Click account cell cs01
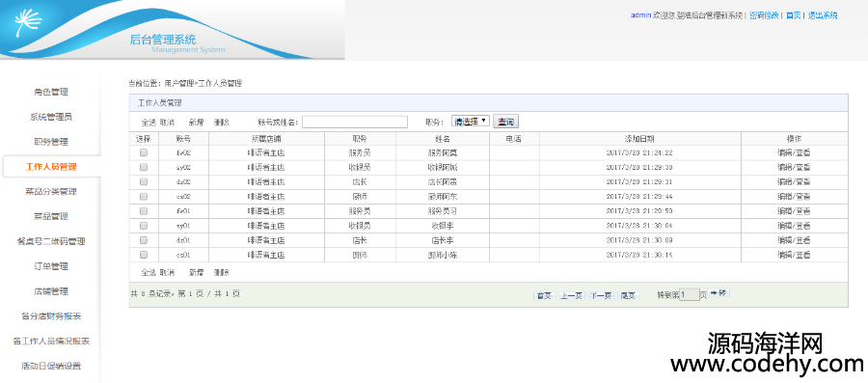Image resolution: width=868 pixels, height=383 pixels. pyautogui.click(x=184, y=255)
